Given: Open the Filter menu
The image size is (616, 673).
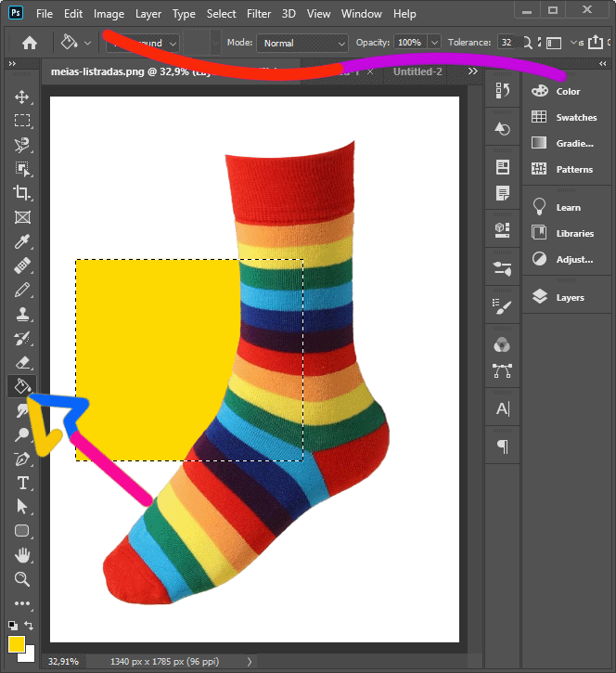Looking at the screenshot, I should [x=259, y=14].
